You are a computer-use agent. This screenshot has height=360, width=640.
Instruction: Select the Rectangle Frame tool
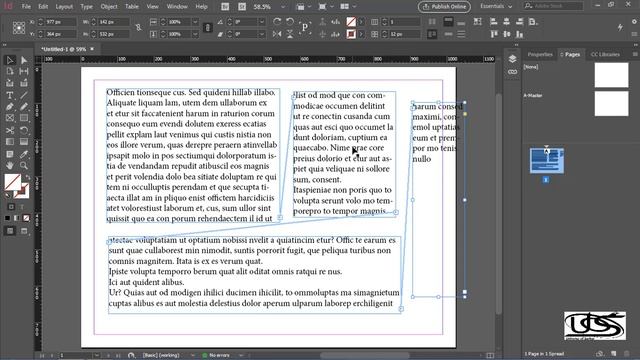10,118
